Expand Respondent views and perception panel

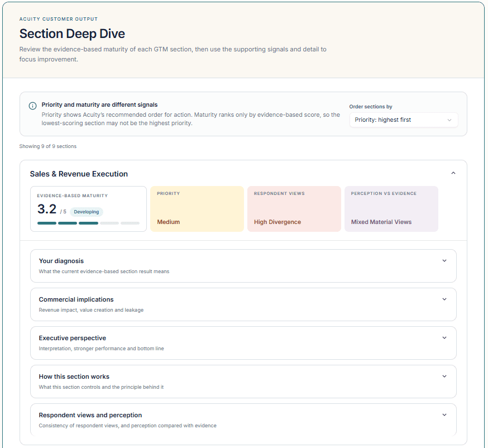coord(243,420)
